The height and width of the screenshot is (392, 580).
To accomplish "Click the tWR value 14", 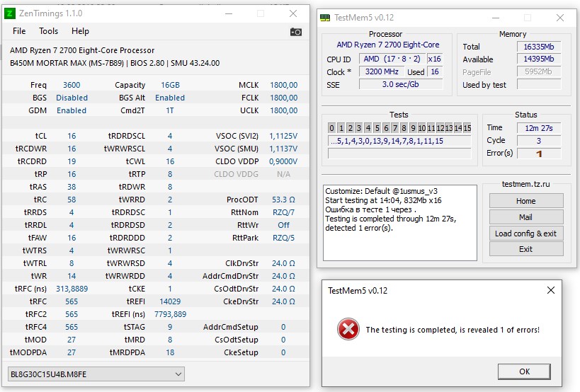I will coord(72,276).
